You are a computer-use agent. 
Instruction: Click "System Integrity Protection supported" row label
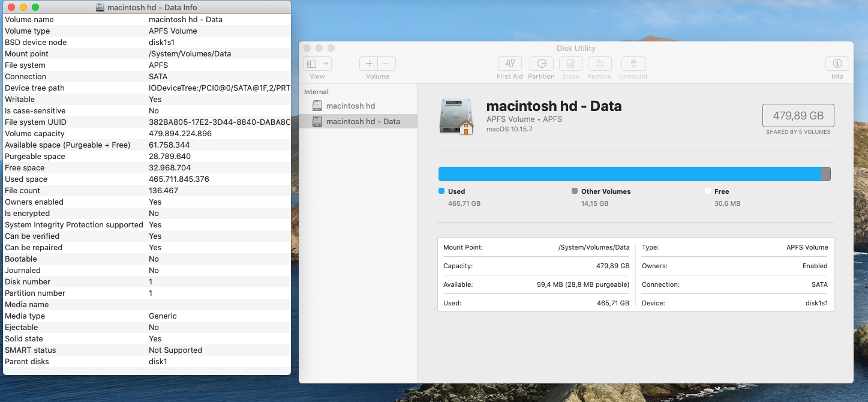(x=74, y=225)
